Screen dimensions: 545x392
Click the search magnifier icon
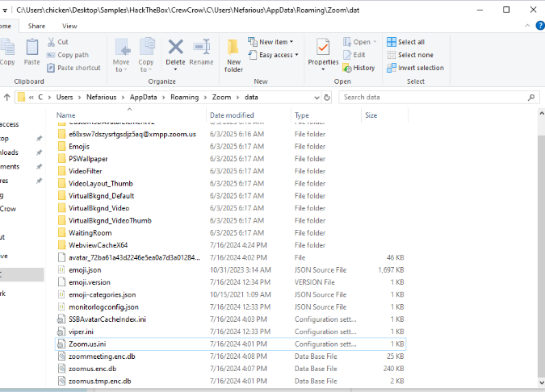(531, 98)
